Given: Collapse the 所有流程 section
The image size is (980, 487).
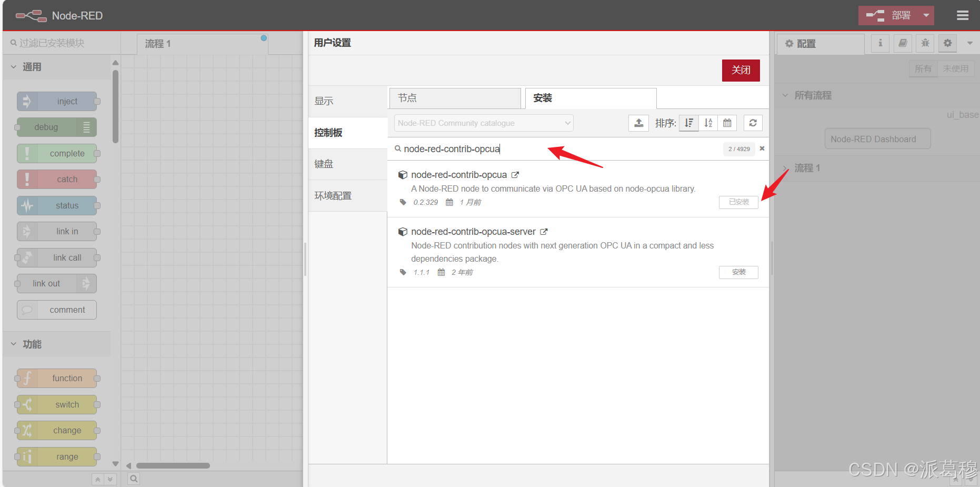Looking at the screenshot, I should click(x=877, y=95).
